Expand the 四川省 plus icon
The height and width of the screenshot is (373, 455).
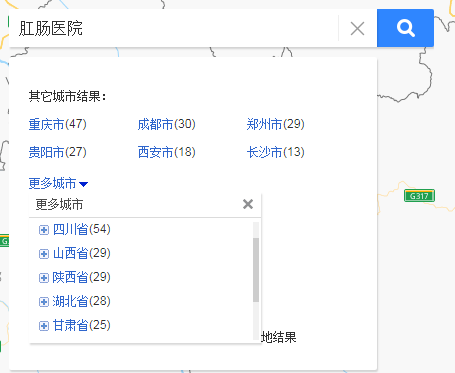click(x=44, y=230)
